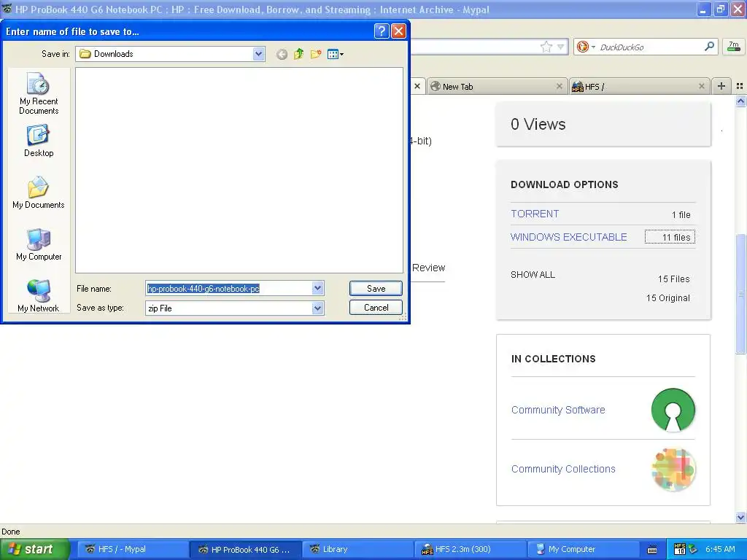The width and height of the screenshot is (747, 560).
Task: Close the New Tab tab
Action: [x=560, y=86]
